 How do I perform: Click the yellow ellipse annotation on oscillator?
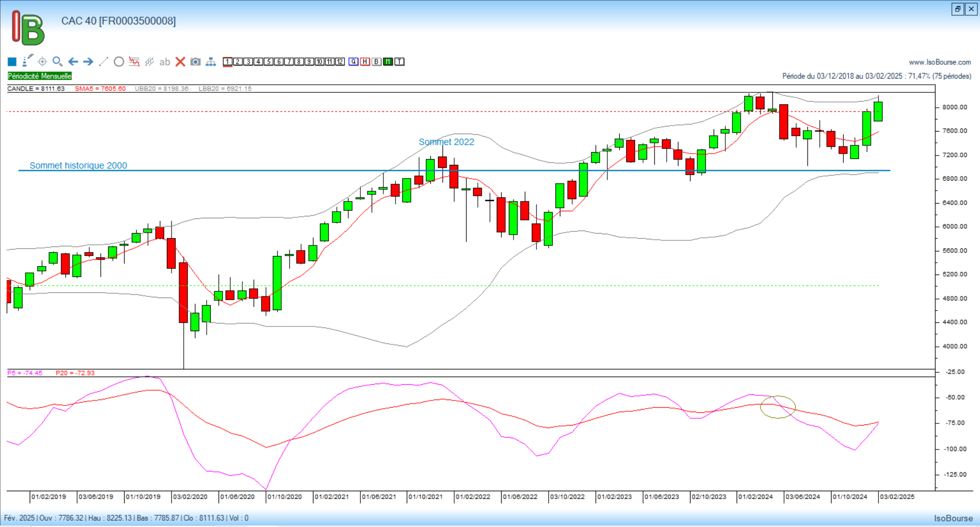(778, 407)
